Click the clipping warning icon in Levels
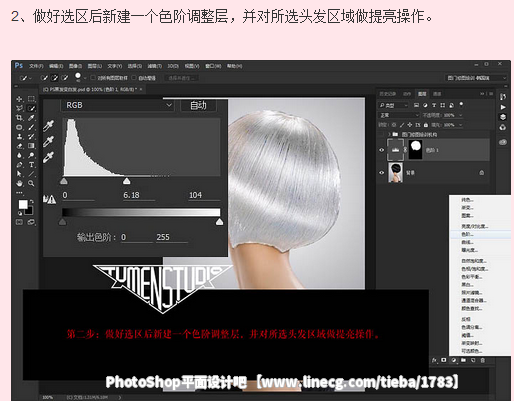 click(x=49, y=199)
